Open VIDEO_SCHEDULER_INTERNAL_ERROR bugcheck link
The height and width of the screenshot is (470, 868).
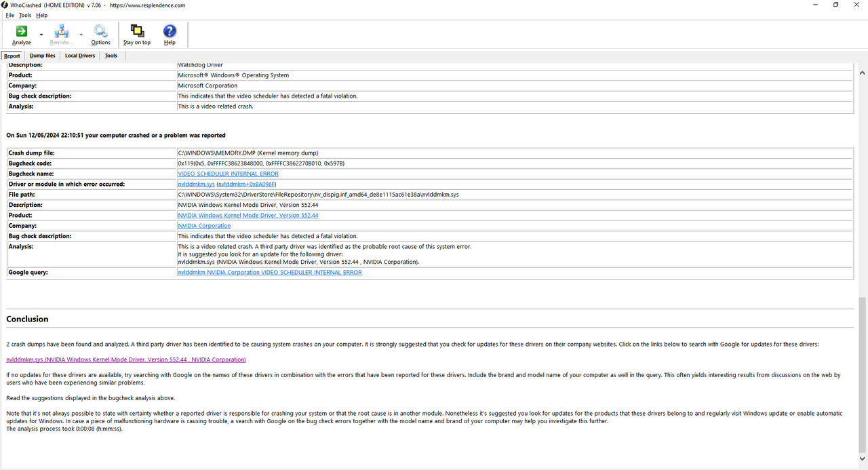[228, 174]
